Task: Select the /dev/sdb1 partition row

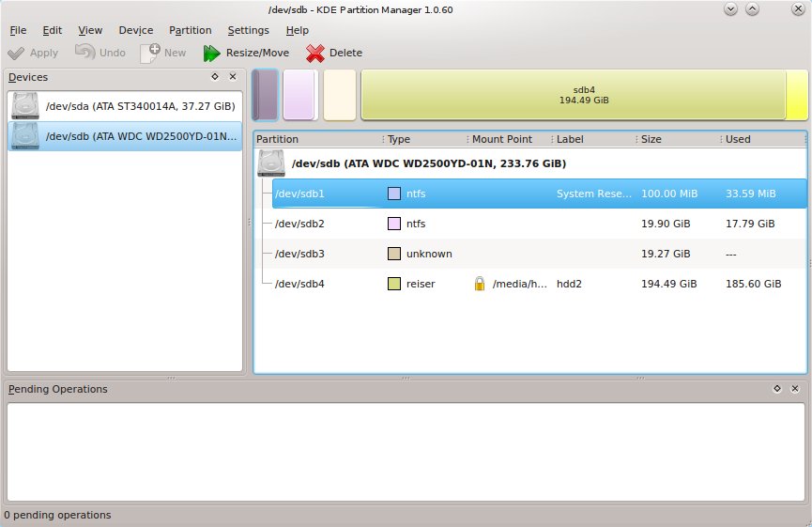Action: (x=540, y=194)
